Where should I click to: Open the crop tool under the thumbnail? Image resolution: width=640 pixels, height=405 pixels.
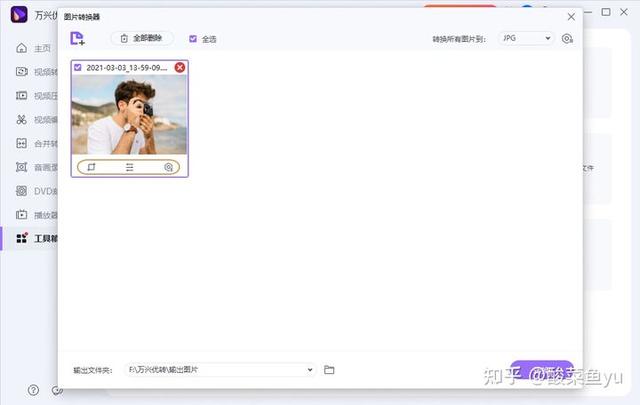point(91,167)
